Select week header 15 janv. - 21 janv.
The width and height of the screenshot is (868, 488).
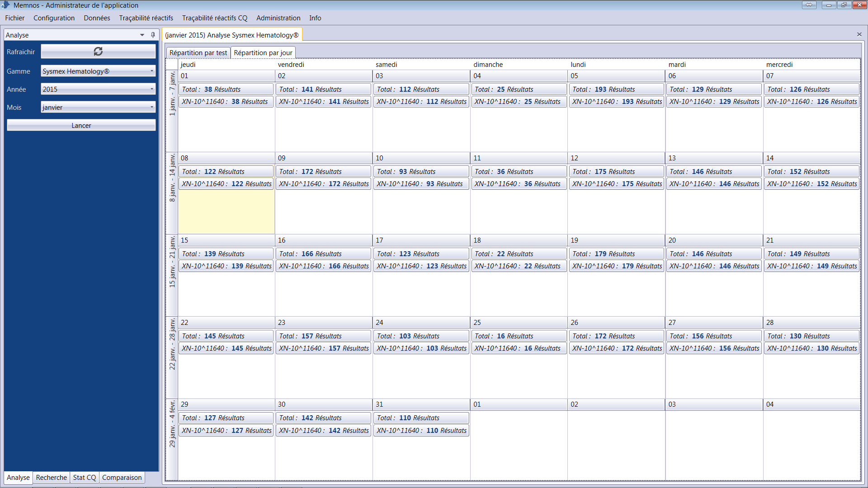[x=172, y=275]
